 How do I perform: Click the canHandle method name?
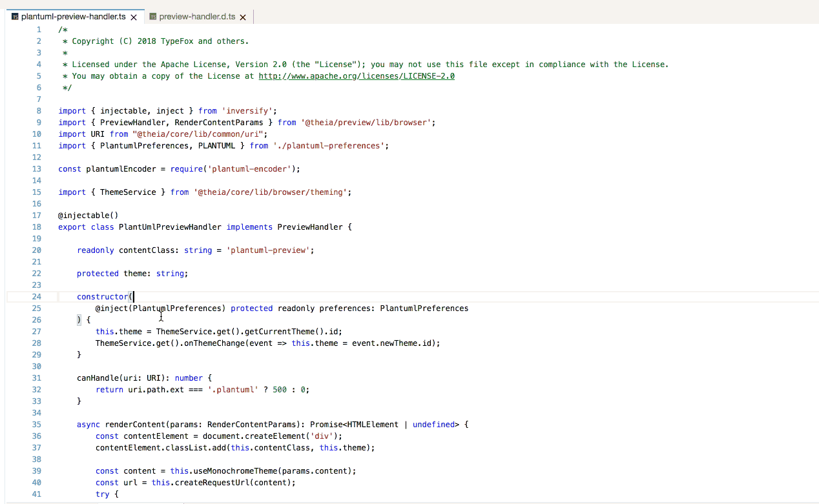(x=98, y=378)
